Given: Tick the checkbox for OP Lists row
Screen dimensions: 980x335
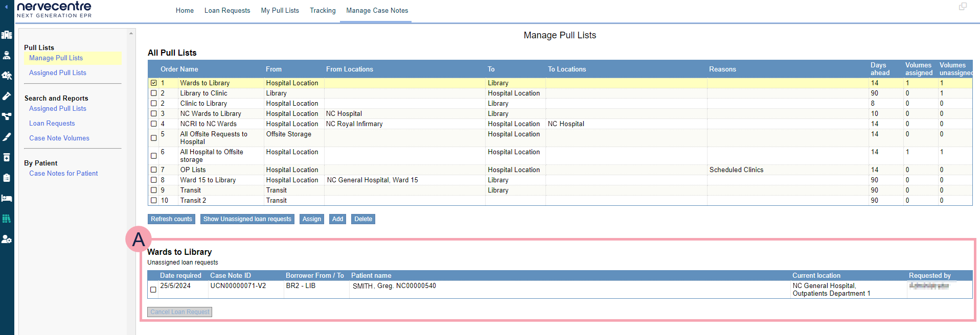Looking at the screenshot, I should coord(154,170).
